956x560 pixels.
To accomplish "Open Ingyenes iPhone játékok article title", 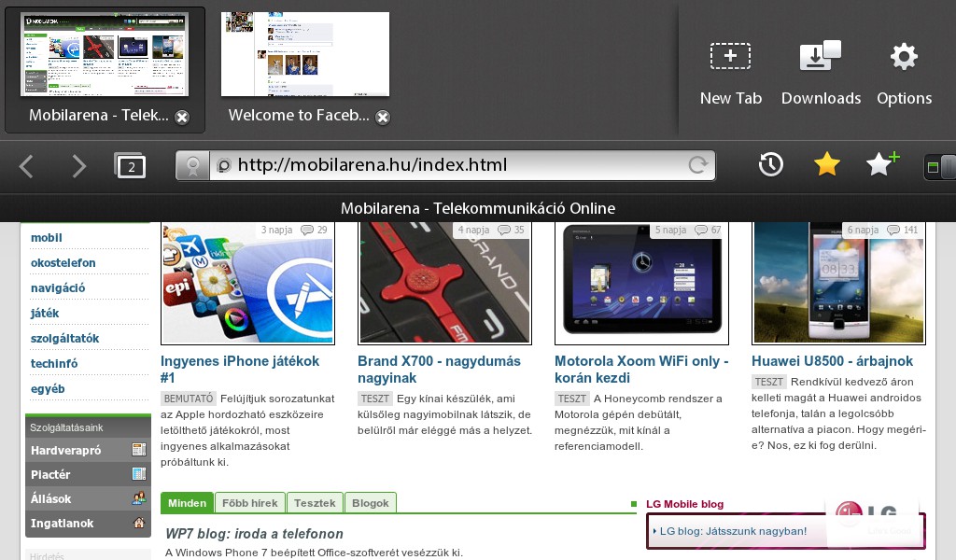I will [240, 370].
